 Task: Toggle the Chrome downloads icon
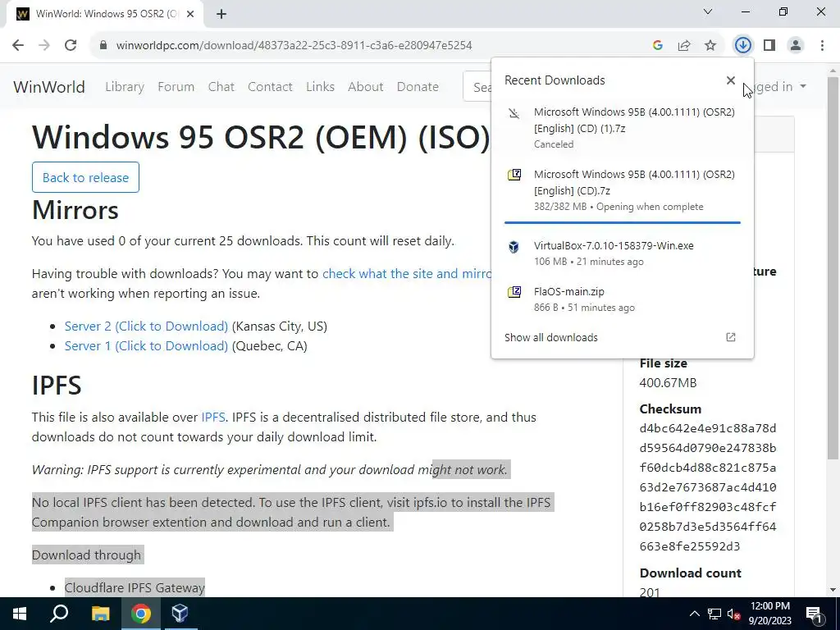[x=742, y=46]
